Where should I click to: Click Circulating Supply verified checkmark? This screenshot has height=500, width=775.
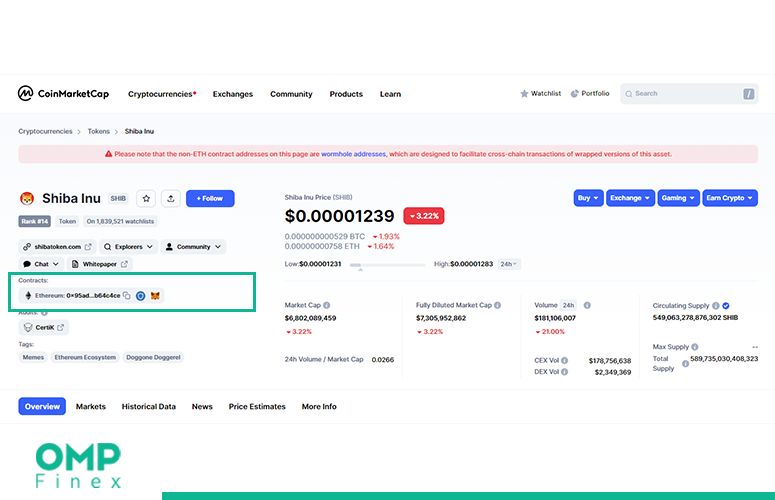point(726,306)
